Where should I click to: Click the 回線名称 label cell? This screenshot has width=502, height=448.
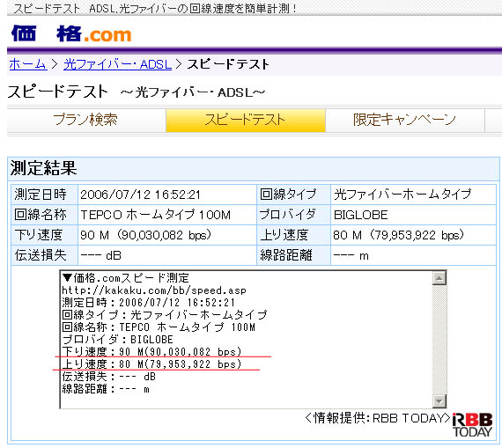click(x=45, y=215)
